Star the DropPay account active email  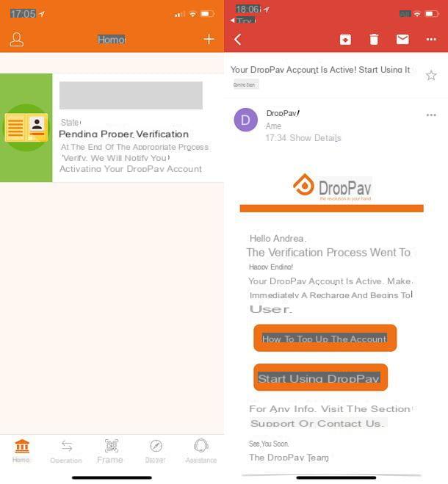431,76
